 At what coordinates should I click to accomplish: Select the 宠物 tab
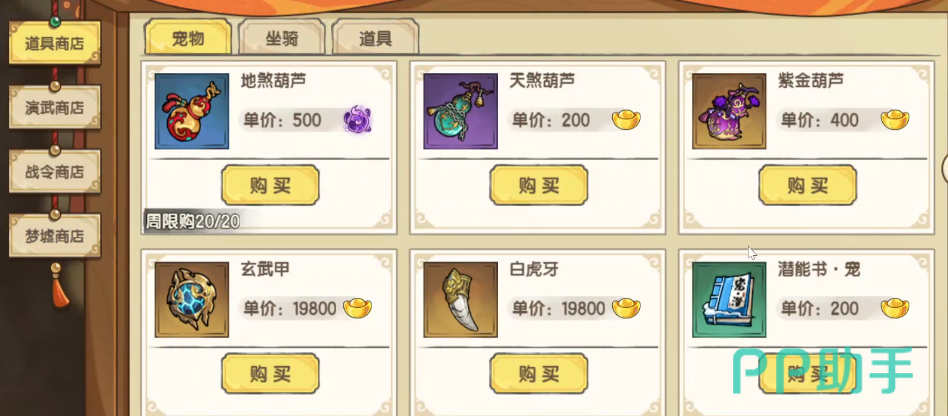coord(188,38)
